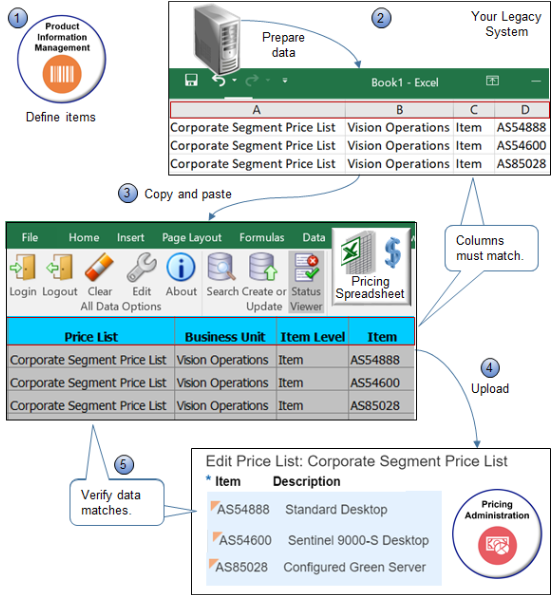Click Sentinel 9000-S Desktop description
The image size is (554, 596).
tap(358, 540)
